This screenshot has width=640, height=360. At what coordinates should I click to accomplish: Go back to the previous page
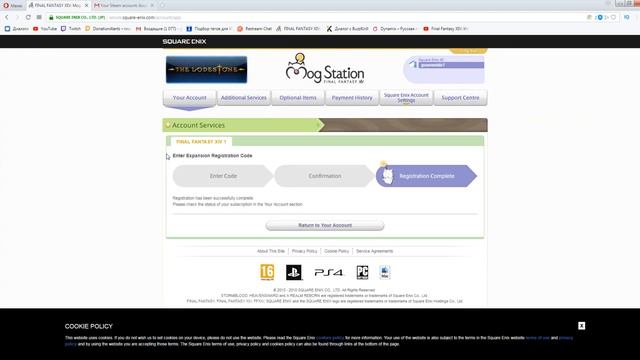pos(7,17)
